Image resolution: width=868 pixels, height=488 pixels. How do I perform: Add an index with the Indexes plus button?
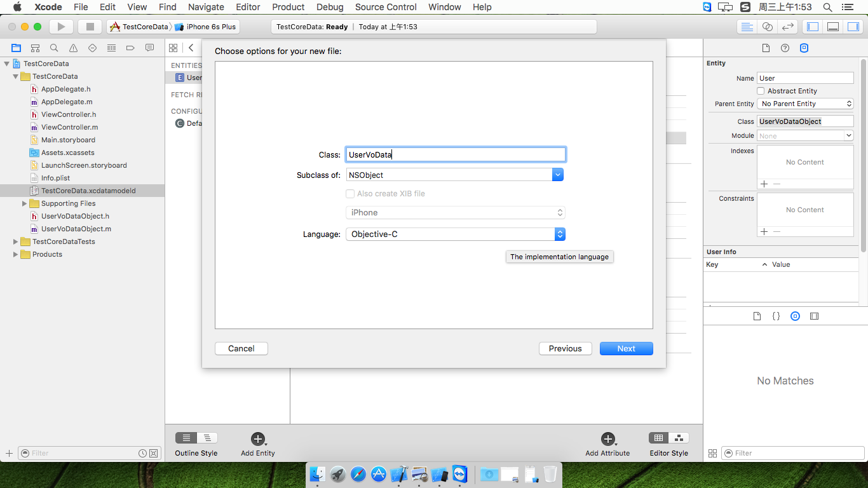tap(764, 184)
